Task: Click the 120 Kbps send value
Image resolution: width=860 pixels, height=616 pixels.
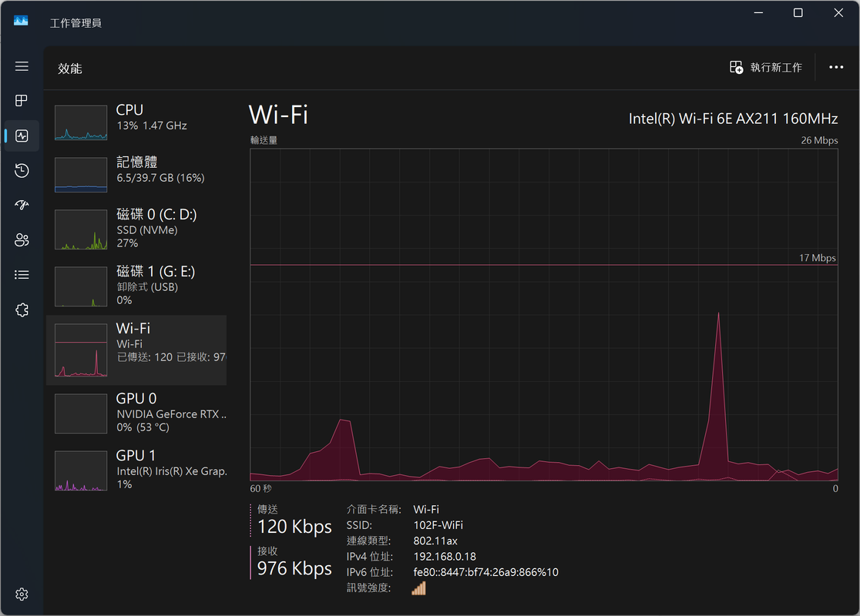Action: tap(294, 527)
